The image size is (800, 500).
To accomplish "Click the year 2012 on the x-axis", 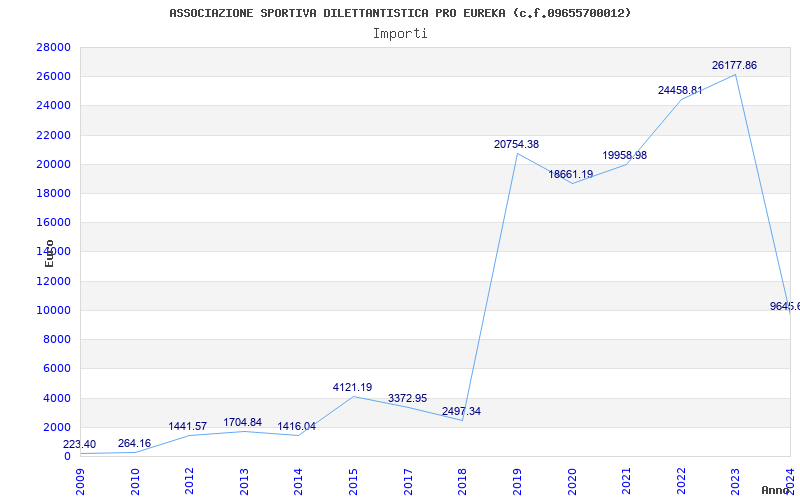I will pyautogui.click(x=189, y=481).
